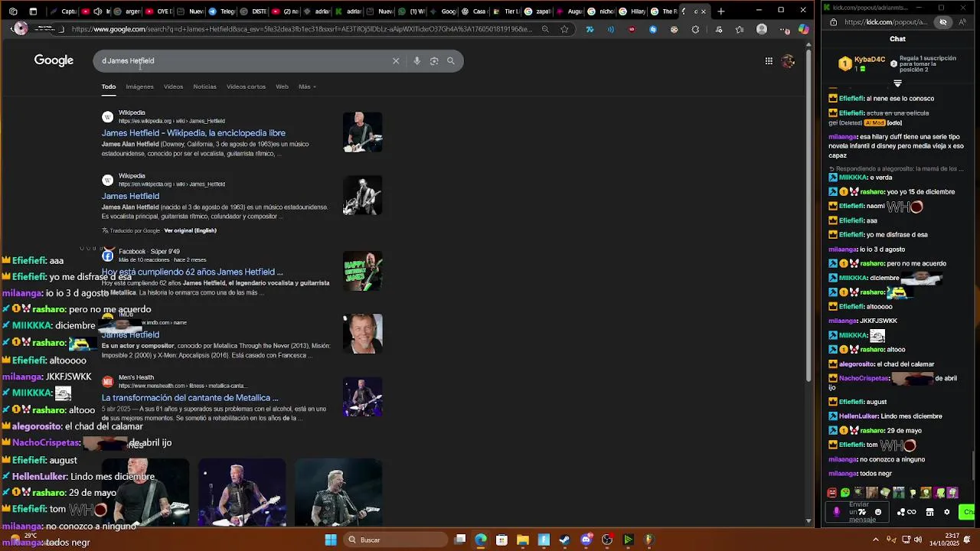Switch to Videos results tab

coord(173,86)
